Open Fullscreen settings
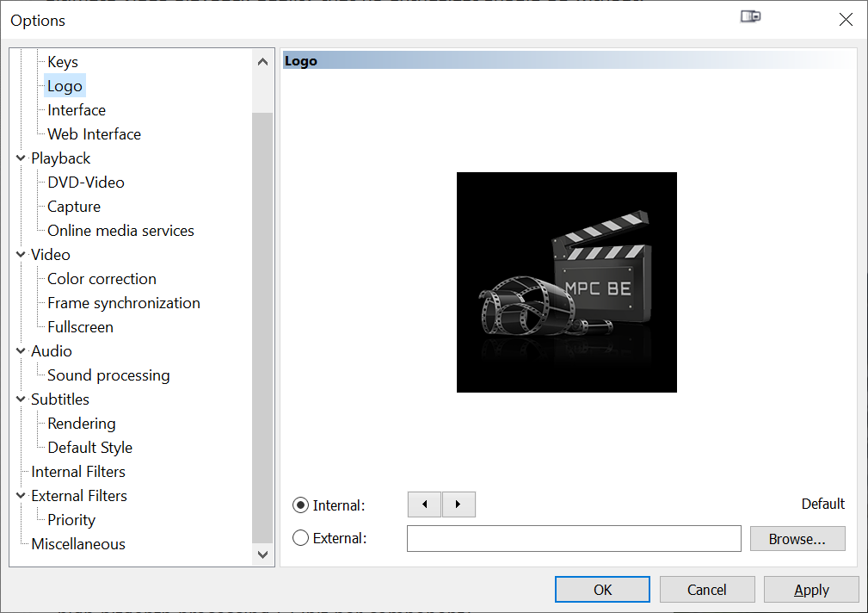This screenshot has height=613, width=868. (x=80, y=327)
